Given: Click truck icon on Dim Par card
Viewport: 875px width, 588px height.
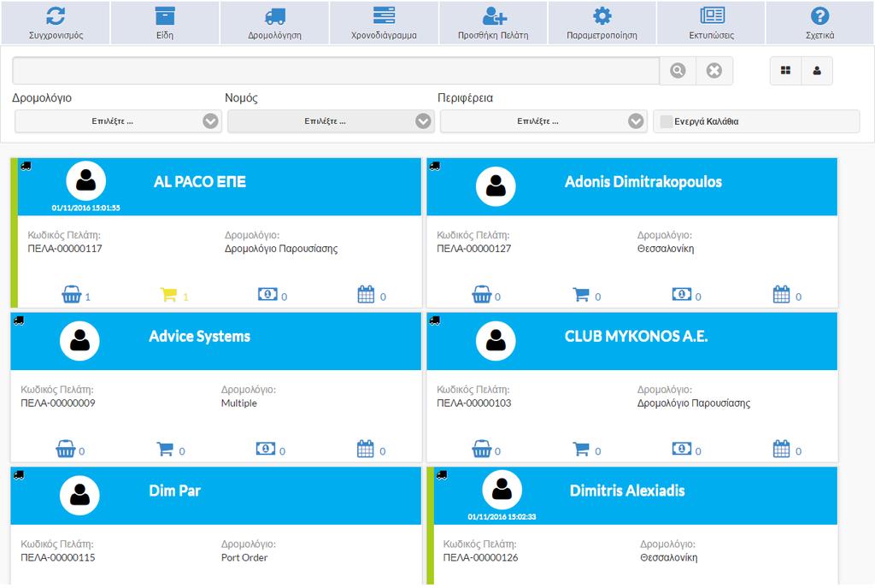Looking at the screenshot, I should click(19, 474).
